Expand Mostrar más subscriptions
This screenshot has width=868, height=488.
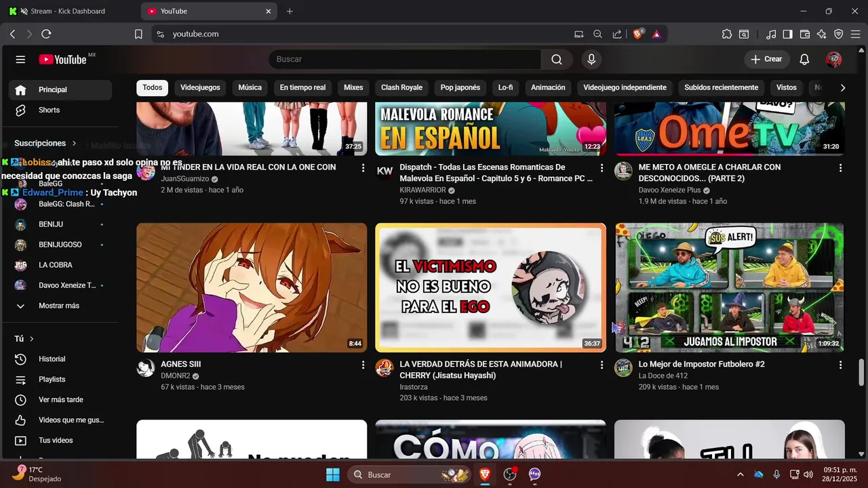(60, 306)
